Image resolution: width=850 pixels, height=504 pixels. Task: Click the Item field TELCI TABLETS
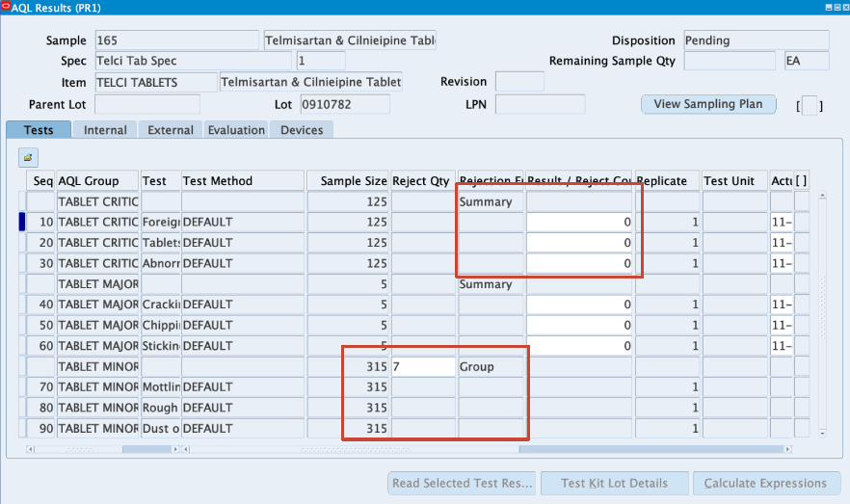click(156, 82)
